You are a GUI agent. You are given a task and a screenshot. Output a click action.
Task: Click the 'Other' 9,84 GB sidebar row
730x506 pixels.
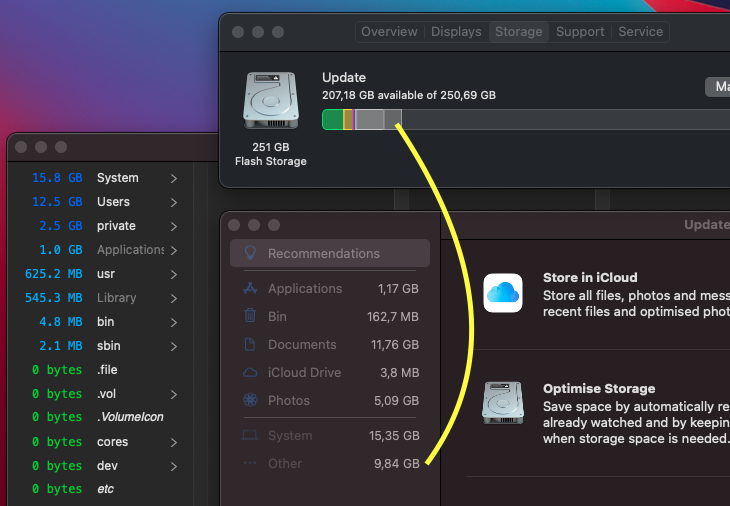click(x=330, y=464)
